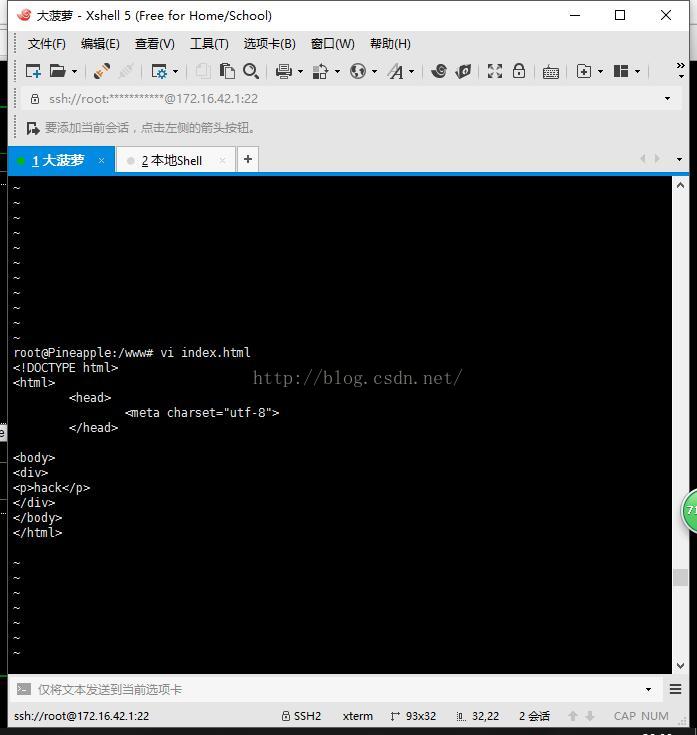The image size is (697, 735).
Task: Click the Lock Screen padlock icon
Action: (519, 71)
